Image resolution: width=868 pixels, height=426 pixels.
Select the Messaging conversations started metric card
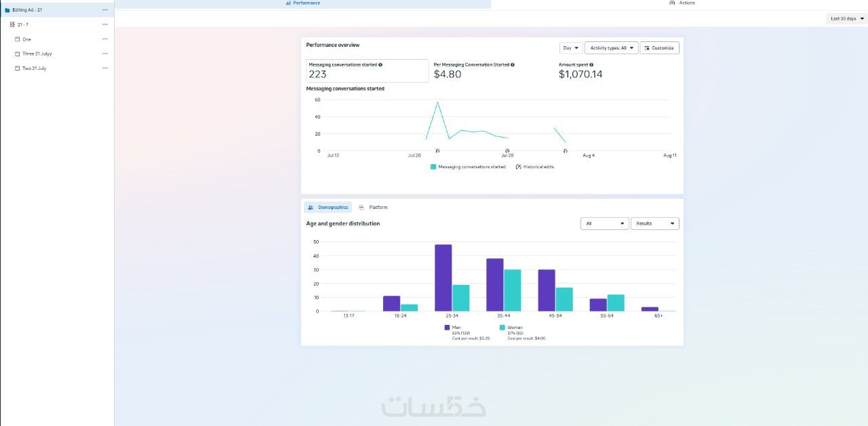click(368, 71)
